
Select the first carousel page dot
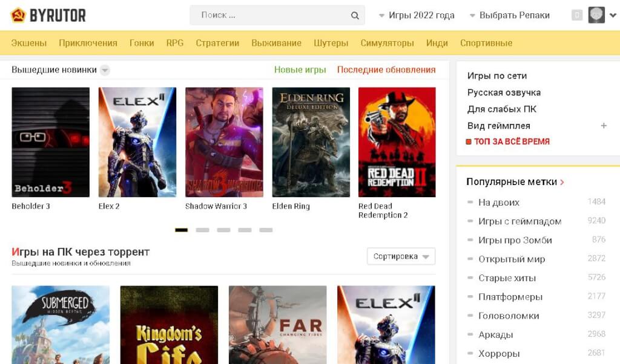[182, 230]
